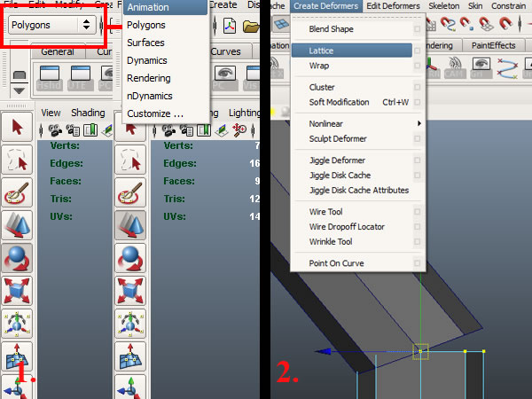Click the curve with red X points shelf icon
This screenshot has width=532, height=399.
[507, 68]
